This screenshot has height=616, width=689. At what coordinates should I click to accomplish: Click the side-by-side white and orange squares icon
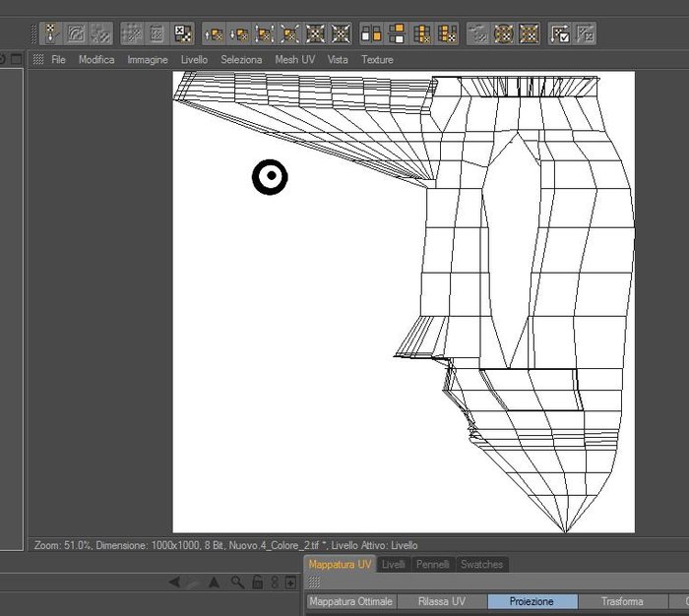[x=371, y=33]
